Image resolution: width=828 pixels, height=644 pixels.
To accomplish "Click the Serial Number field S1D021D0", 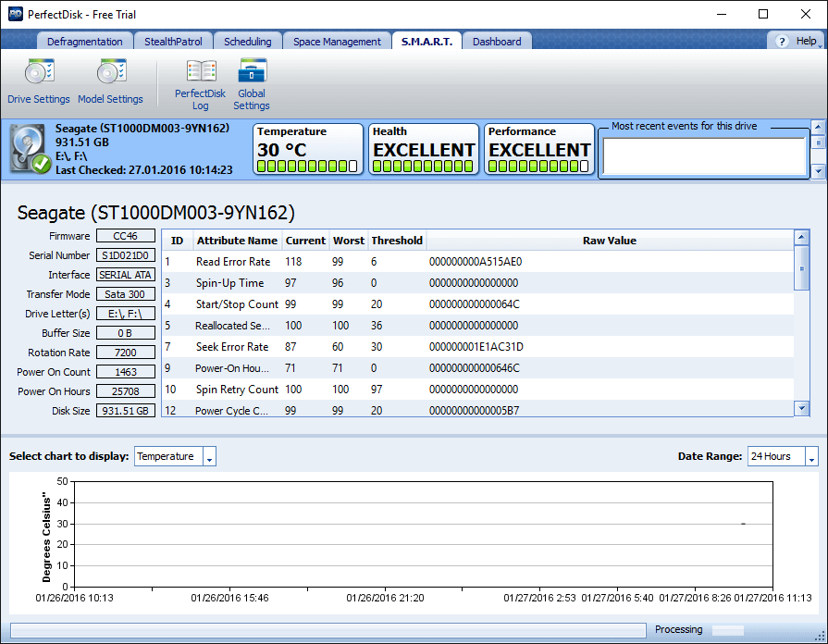I will click(x=126, y=255).
